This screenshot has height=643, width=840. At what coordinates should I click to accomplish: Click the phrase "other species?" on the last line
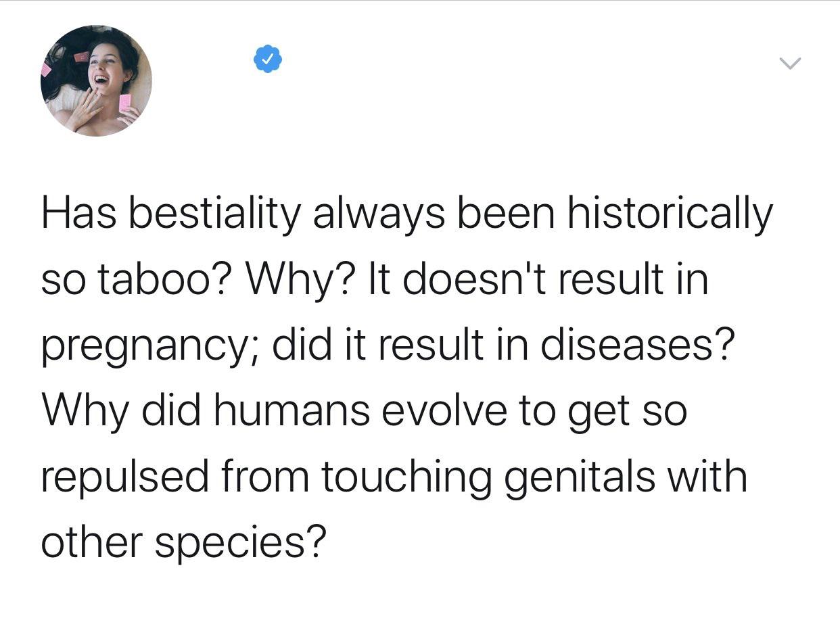[183, 543]
